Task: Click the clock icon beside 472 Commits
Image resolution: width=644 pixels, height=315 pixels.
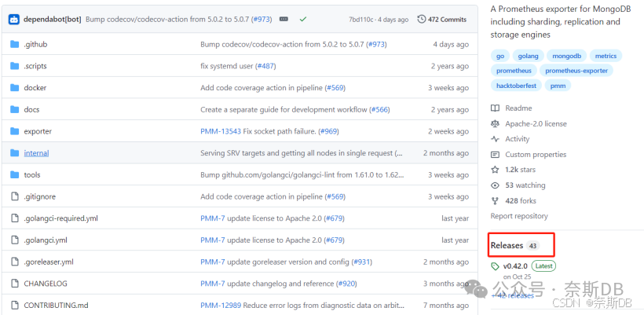Action: tap(422, 20)
